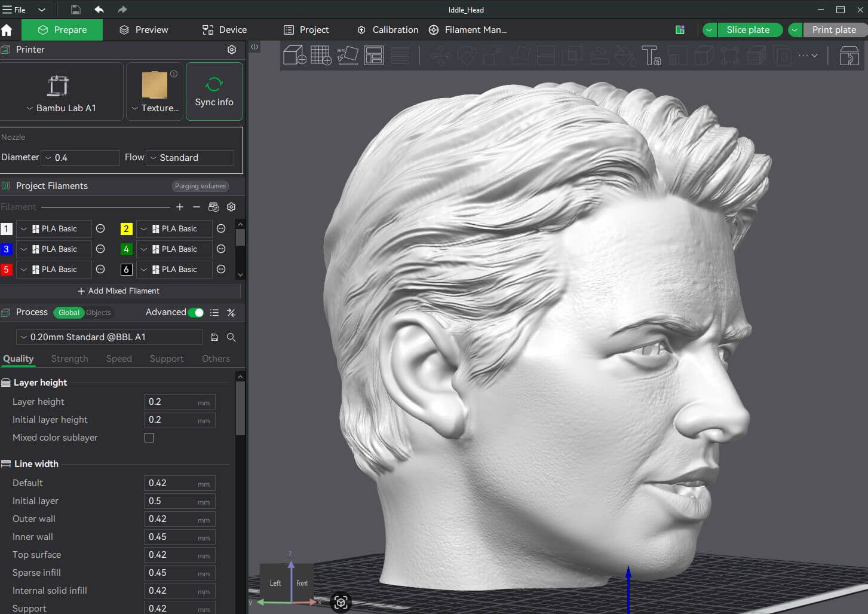Open the Flow Standard dropdown
Screen dimensions: 868x614
tap(190, 158)
